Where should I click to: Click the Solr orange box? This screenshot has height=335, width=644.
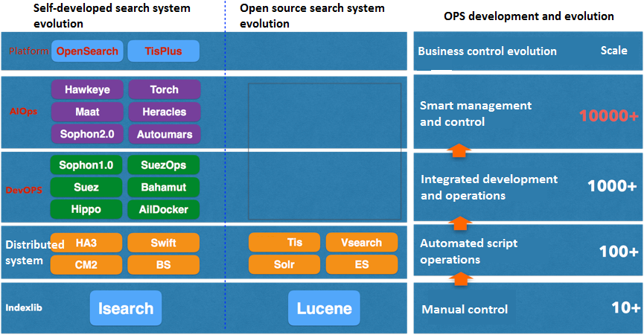coord(284,264)
